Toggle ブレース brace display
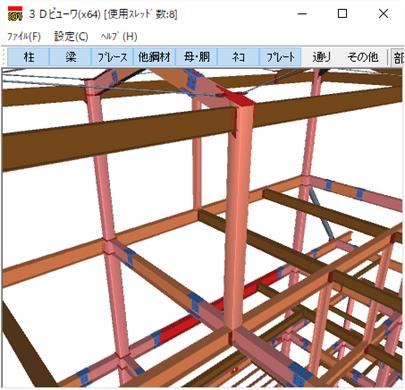 click(112, 57)
